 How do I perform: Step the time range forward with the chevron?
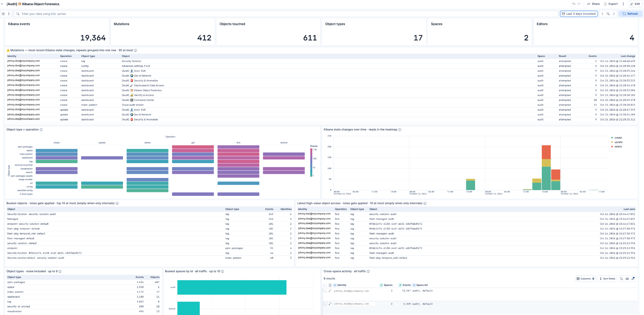click(614, 14)
